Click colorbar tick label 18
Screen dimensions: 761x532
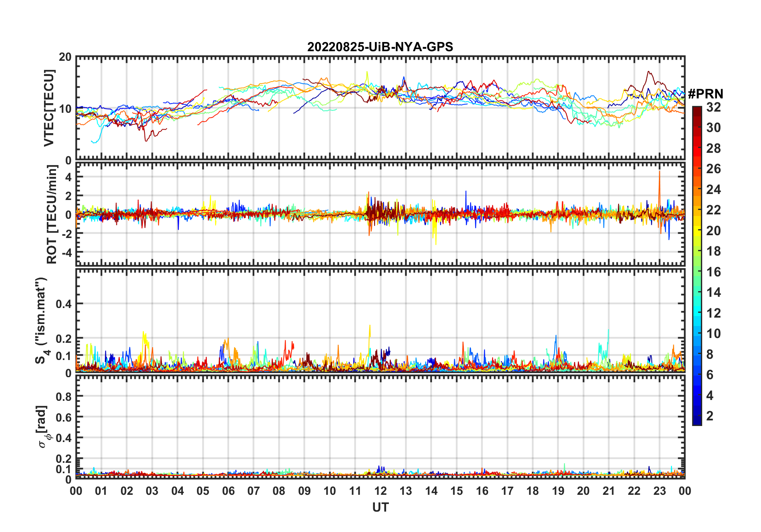[713, 251]
